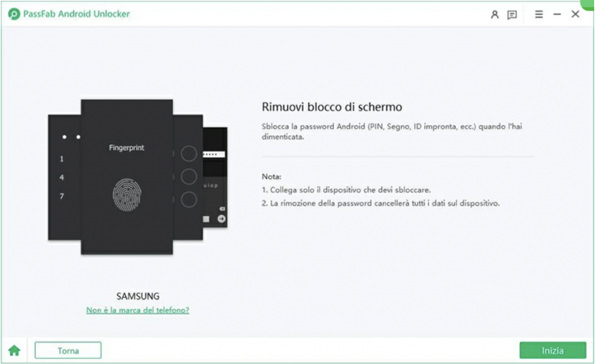Click the Fingerprint label on center card
The image size is (597, 364).
coord(127,147)
